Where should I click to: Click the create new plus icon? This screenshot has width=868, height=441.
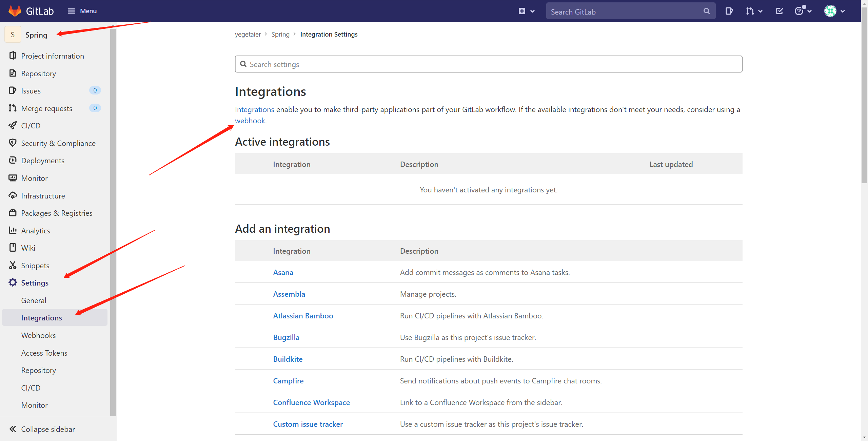click(x=522, y=11)
